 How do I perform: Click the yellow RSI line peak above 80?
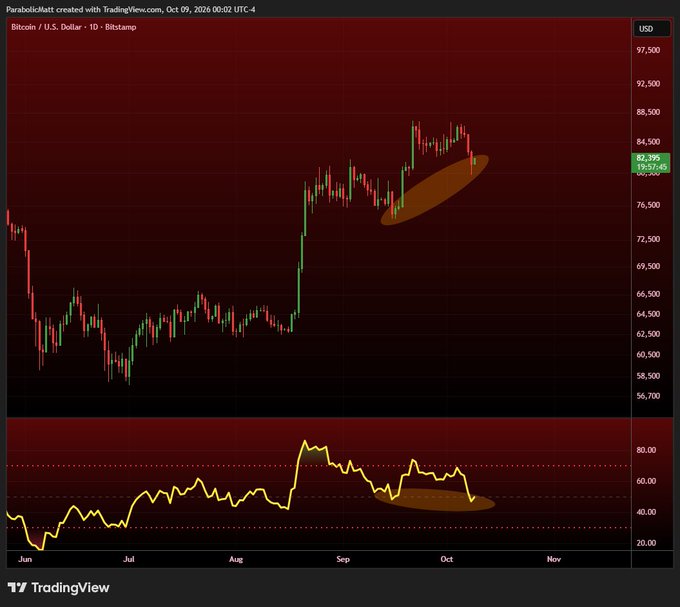304,441
